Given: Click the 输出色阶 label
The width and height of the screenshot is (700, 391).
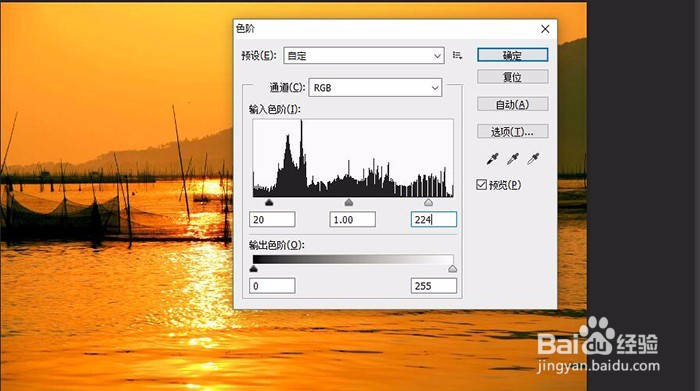Looking at the screenshot, I should click(x=277, y=245).
